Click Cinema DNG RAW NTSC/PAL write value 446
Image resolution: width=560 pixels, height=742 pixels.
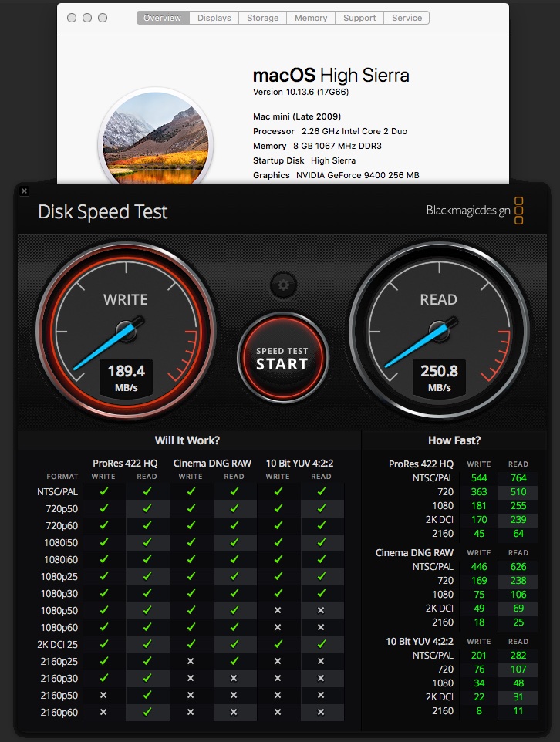point(479,567)
